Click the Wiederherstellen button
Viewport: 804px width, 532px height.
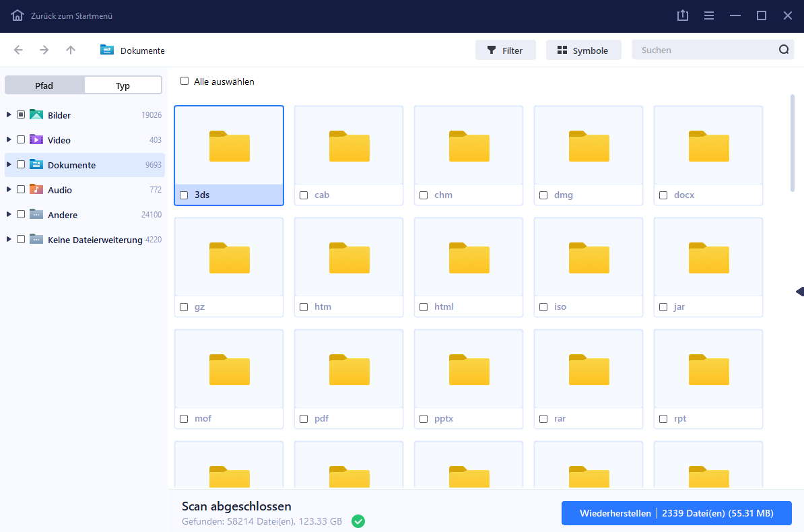click(676, 513)
